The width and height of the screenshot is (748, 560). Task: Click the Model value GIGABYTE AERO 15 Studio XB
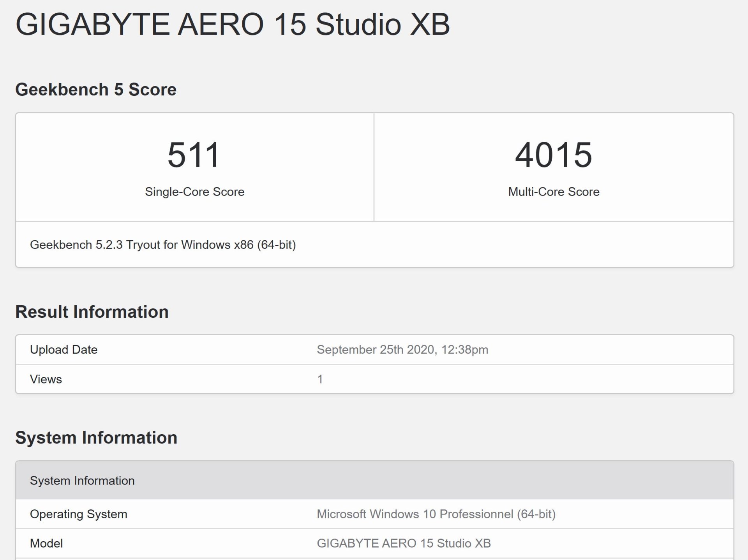(404, 543)
